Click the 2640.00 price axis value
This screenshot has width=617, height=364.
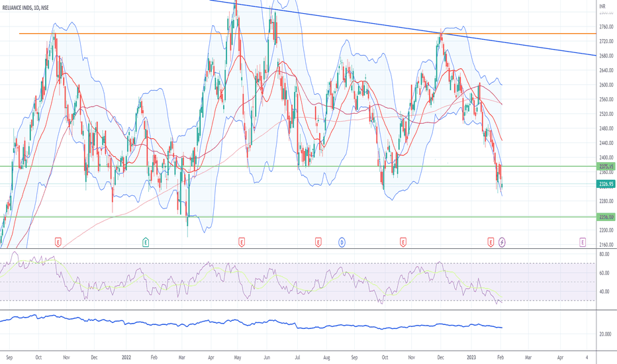click(x=606, y=70)
